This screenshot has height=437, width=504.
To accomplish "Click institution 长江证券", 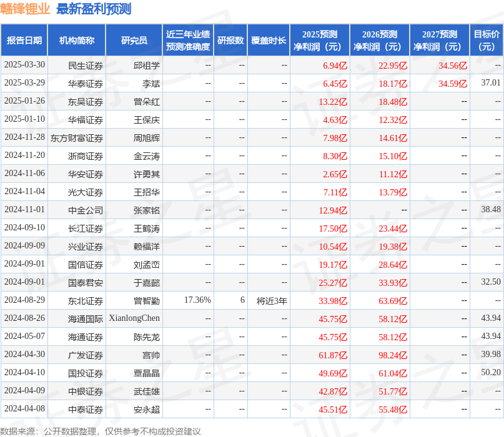I will [x=86, y=228].
